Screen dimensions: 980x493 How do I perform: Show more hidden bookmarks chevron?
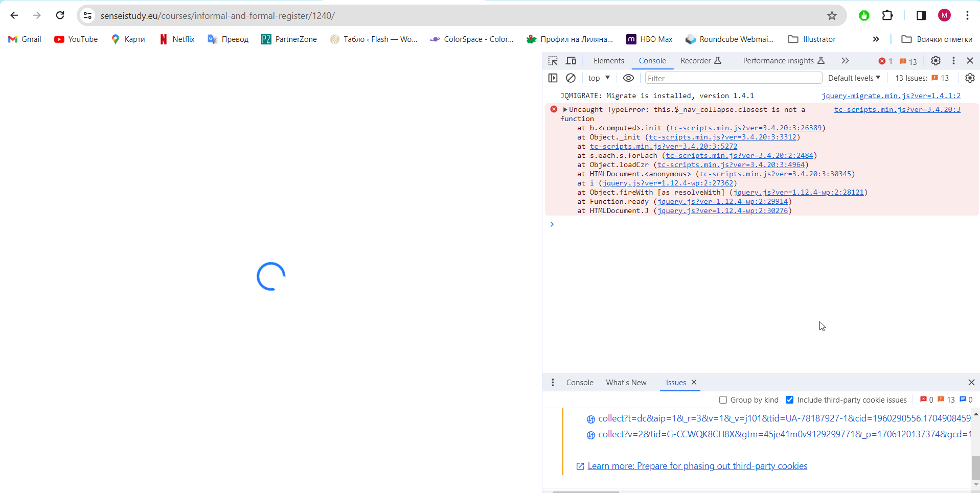tap(876, 39)
